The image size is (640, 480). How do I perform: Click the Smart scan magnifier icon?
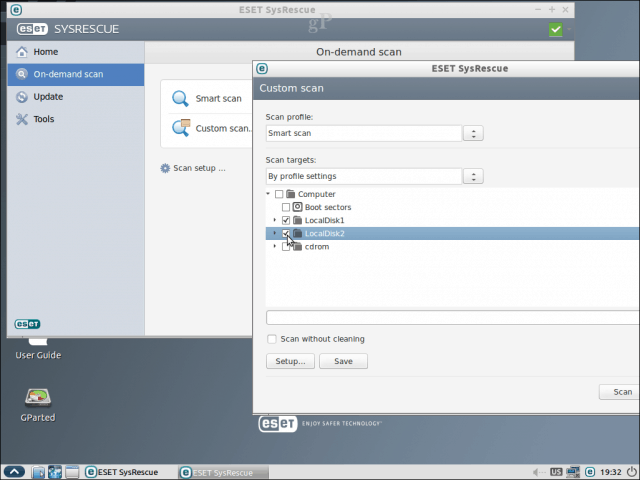click(180, 98)
